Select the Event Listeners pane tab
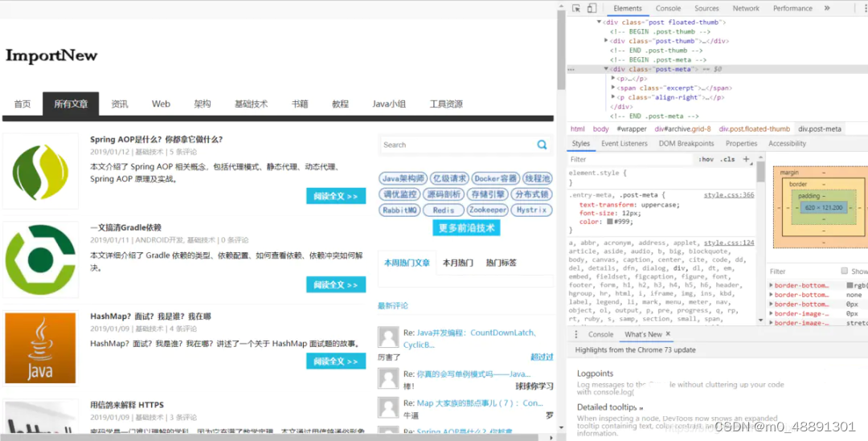The width and height of the screenshot is (868, 441). click(x=624, y=143)
